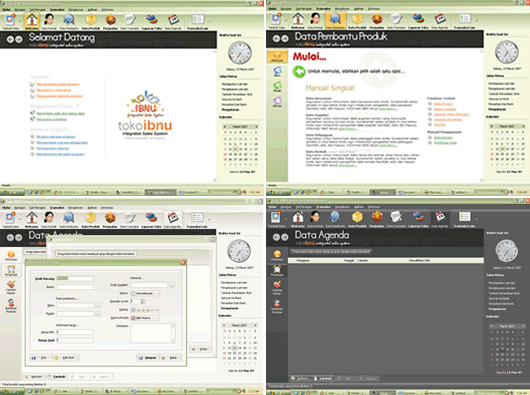
Task: Select highlighted orange sidebar icon in Data Pembantu Produk window
Action: click(277, 56)
